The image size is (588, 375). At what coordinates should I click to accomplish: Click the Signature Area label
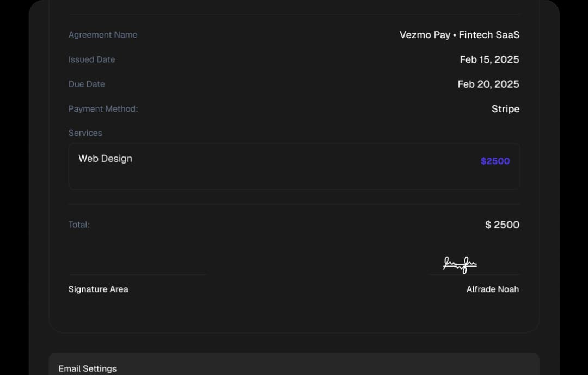click(99, 289)
